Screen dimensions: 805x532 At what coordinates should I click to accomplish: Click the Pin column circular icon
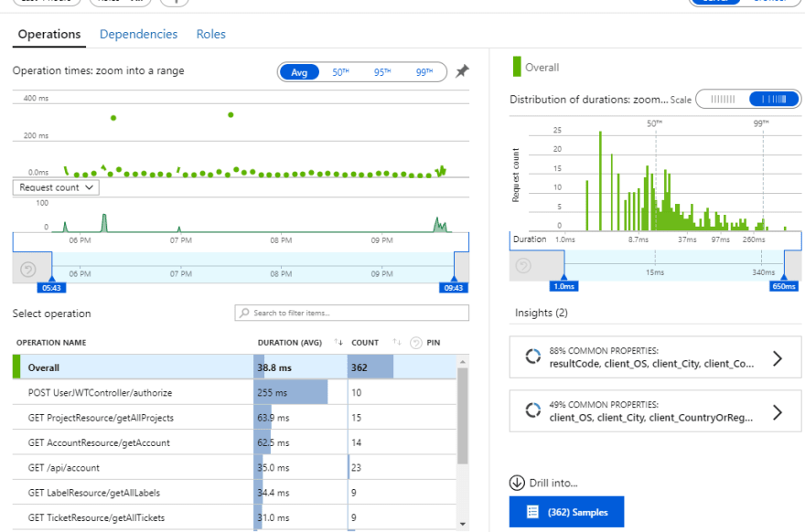(416, 343)
